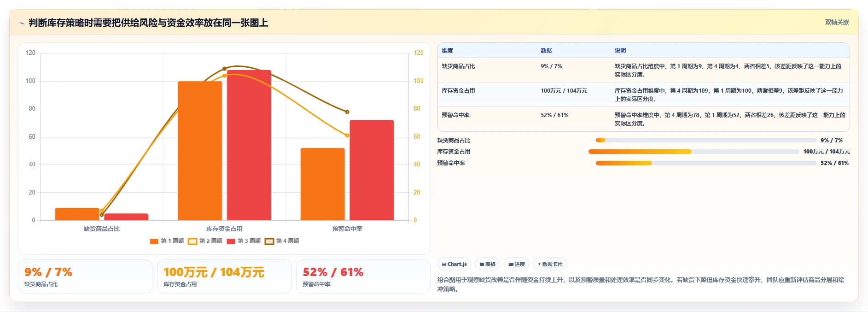Click the lightning icon beside the card title

tap(22, 23)
